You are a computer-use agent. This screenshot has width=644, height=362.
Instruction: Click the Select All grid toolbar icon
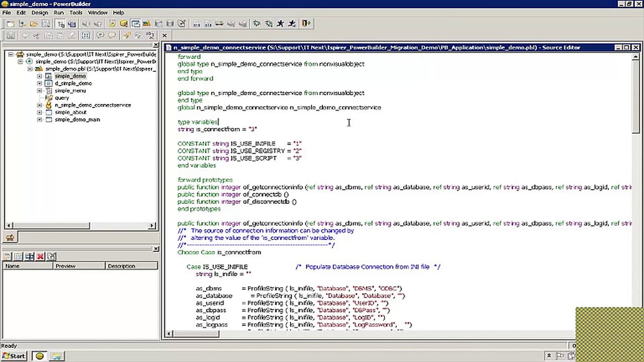tap(86, 36)
